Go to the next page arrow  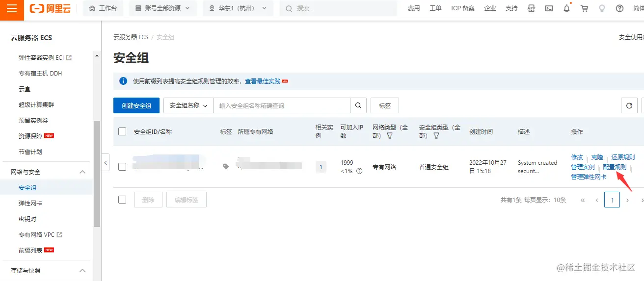click(x=627, y=200)
